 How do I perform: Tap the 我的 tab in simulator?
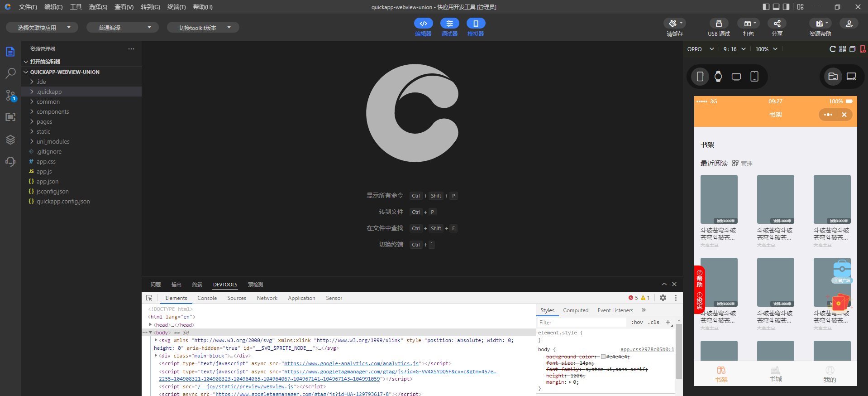click(x=830, y=374)
